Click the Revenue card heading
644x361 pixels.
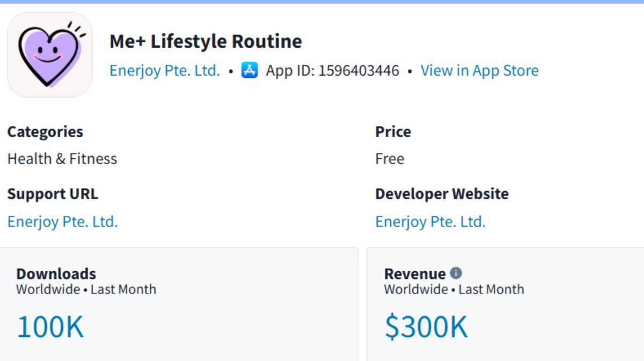coord(415,274)
